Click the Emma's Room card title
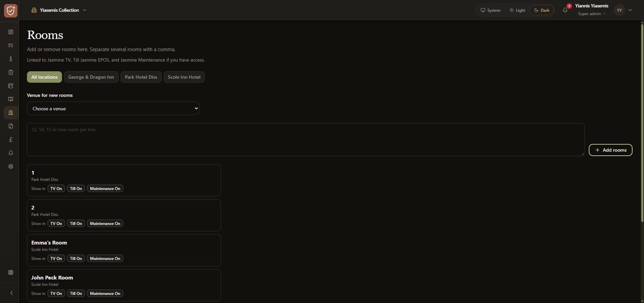The image size is (644, 303). (x=49, y=242)
